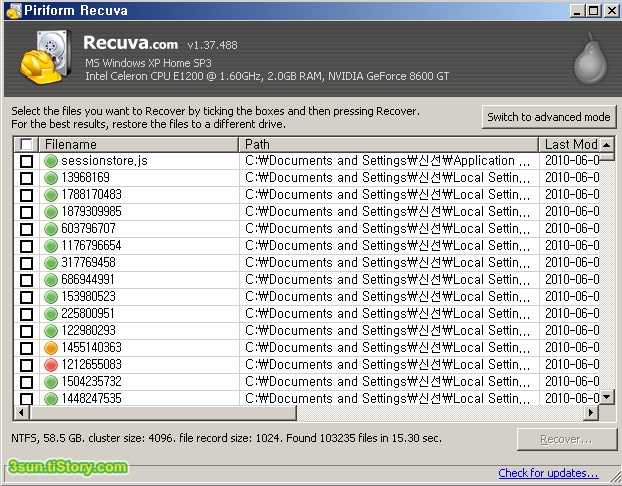Click green status icon of 686944991
Image resolution: width=622 pixels, height=486 pixels.
click(x=51, y=280)
